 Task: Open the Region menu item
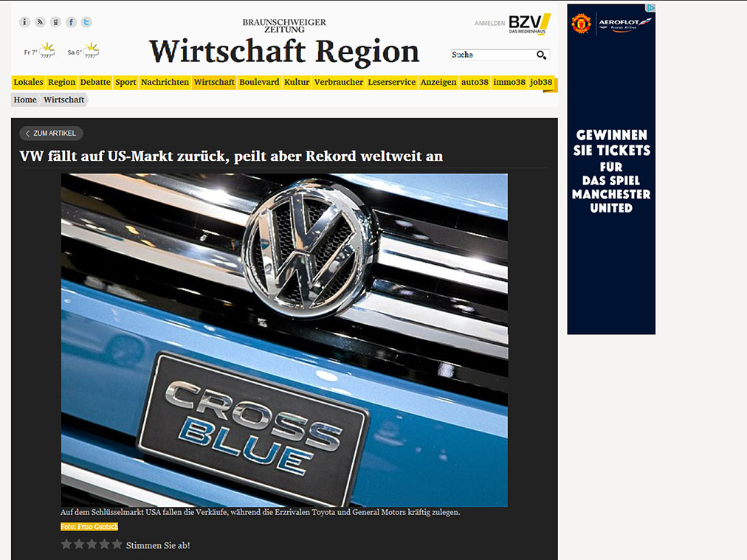(x=61, y=82)
